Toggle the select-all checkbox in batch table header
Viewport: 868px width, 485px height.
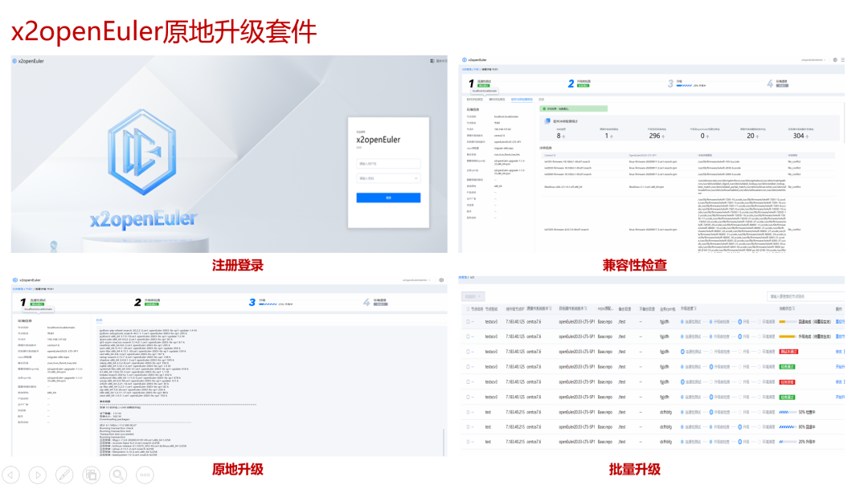click(467, 308)
